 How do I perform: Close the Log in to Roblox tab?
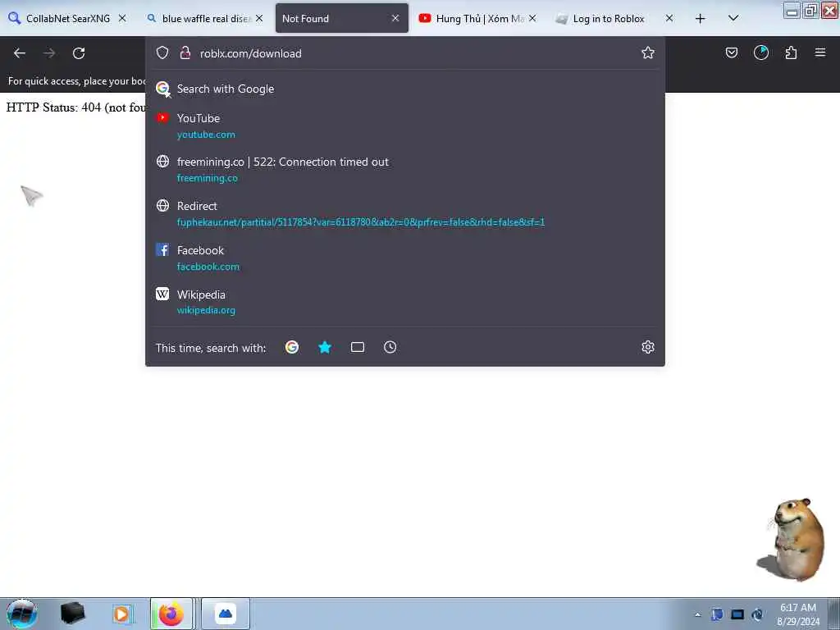(669, 18)
